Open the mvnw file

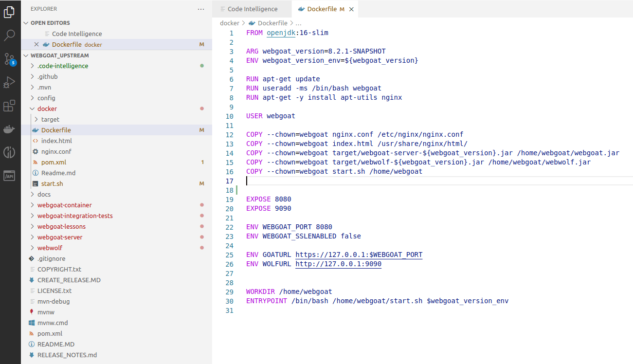click(116, 312)
